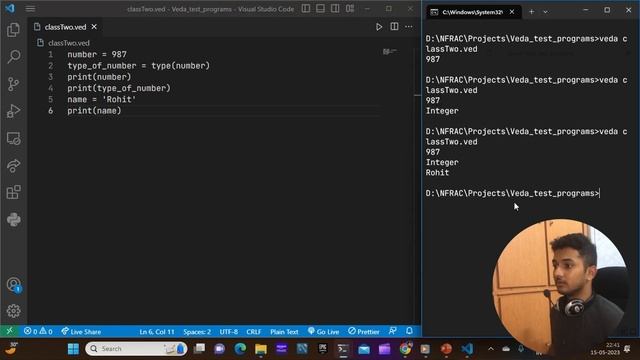Click code line 5 name = 'Rohit'
This screenshot has width=640, height=360.
[x=102, y=100]
